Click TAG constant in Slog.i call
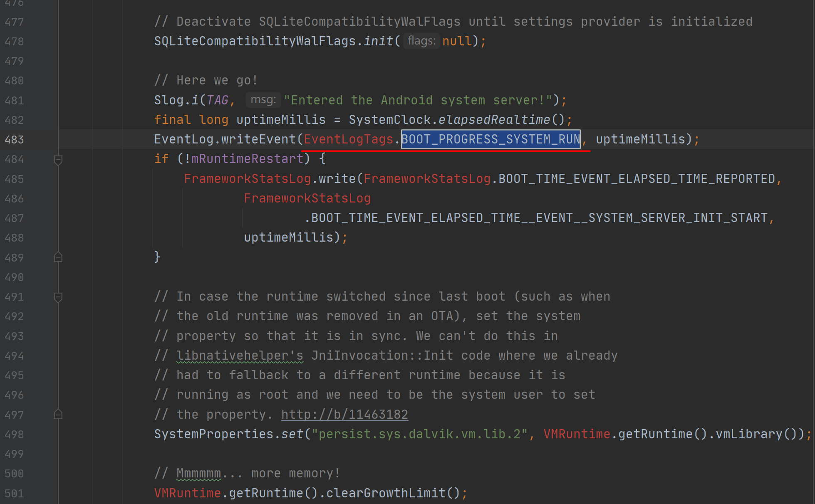The image size is (815, 504). tap(218, 100)
